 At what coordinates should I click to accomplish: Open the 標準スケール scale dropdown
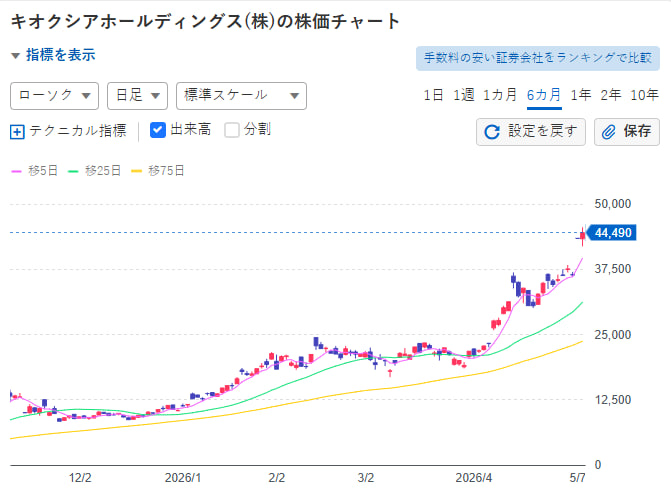coord(241,95)
